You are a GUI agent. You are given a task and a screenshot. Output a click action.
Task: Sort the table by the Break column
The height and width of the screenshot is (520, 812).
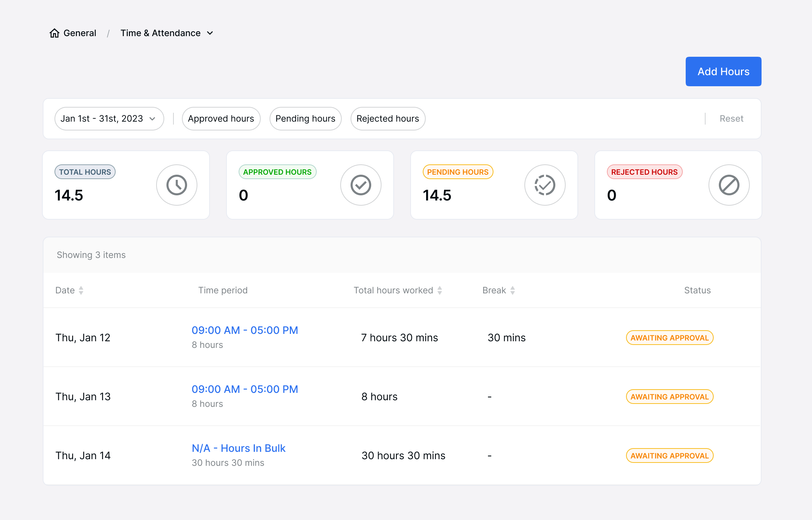pyautogui.click(x=513, y=290)
